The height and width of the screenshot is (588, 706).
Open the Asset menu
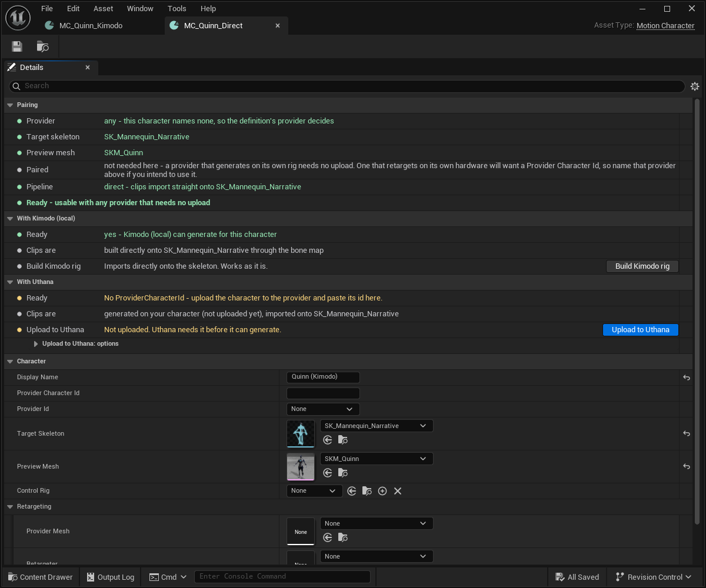104,9
